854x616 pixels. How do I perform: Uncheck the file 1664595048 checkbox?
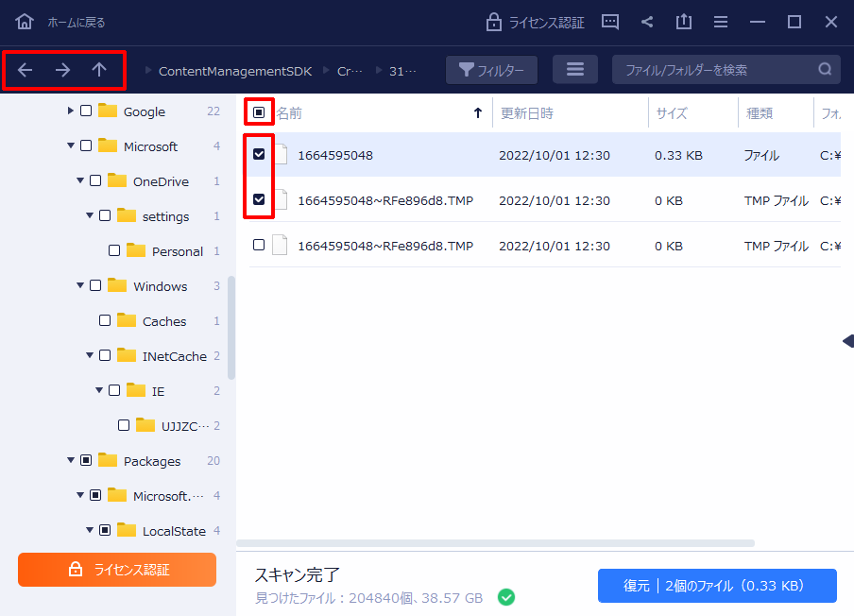[259, 155]
